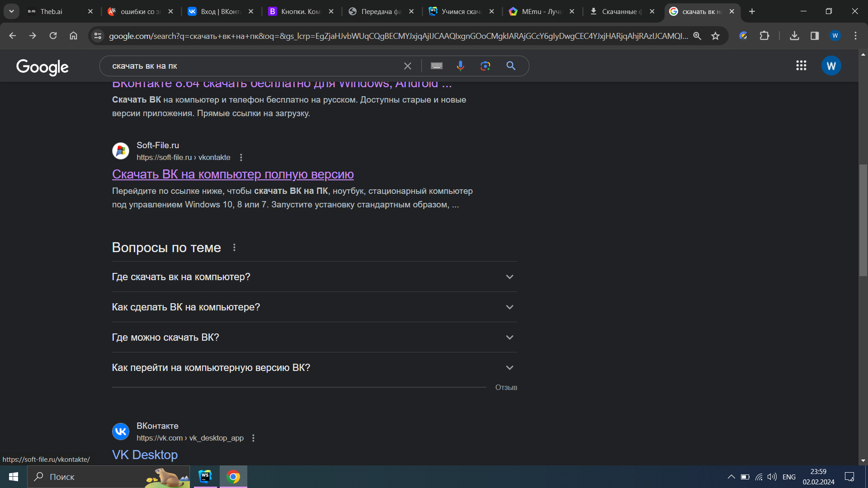Screen dimensions: 868x488
Task: Switch to the Скачанные downloads tab
Action: tap(622, 11)
